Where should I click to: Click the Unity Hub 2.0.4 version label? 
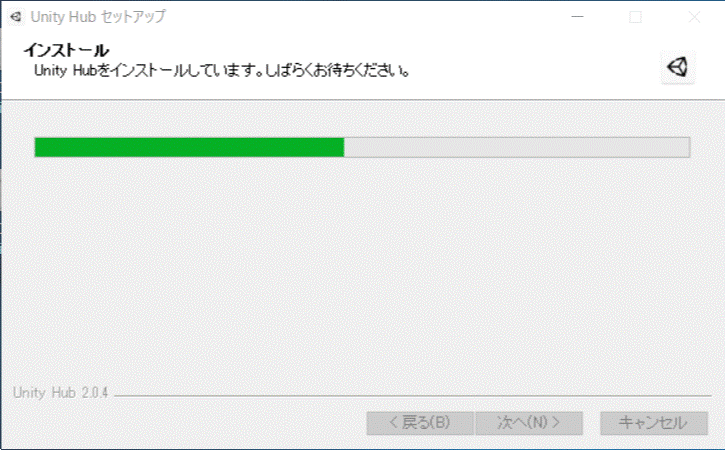point(61,393)
